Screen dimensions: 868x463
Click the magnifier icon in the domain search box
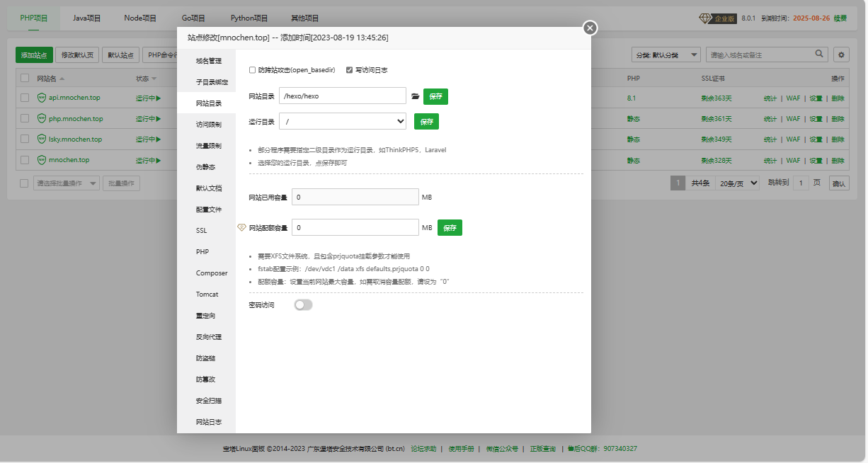tap(819, 54)
